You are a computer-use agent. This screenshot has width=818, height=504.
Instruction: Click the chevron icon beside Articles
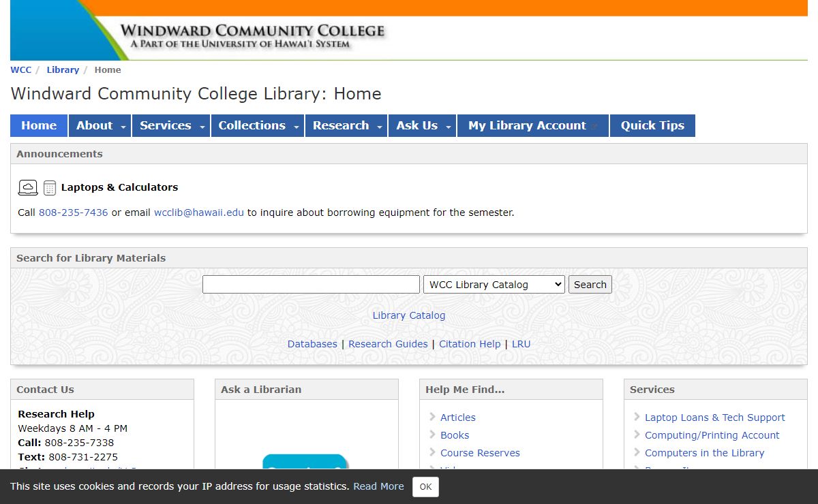pyautogui.click(x=432, y=417)
